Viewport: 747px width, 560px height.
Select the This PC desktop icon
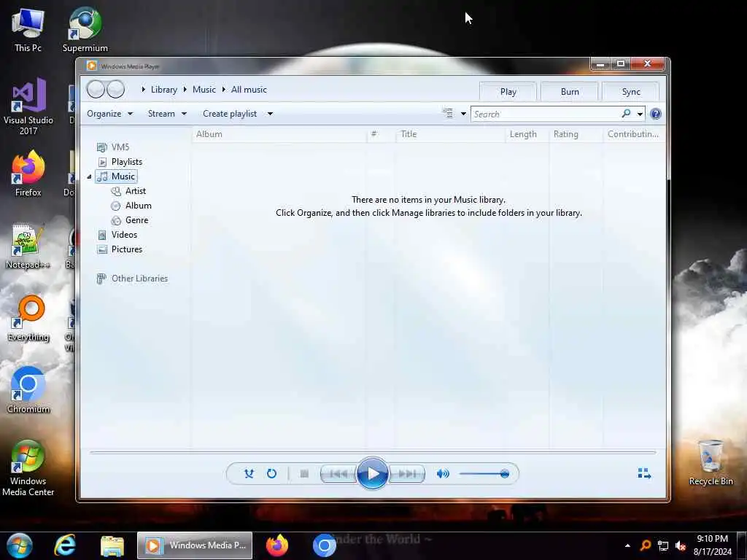pyautogui.click(x=28, y=29)
